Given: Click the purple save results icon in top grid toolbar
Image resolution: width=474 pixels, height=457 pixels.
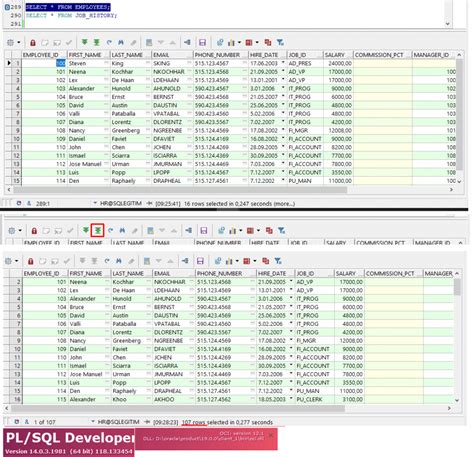Looking at the screenshot, I should [x=202, y=42].
